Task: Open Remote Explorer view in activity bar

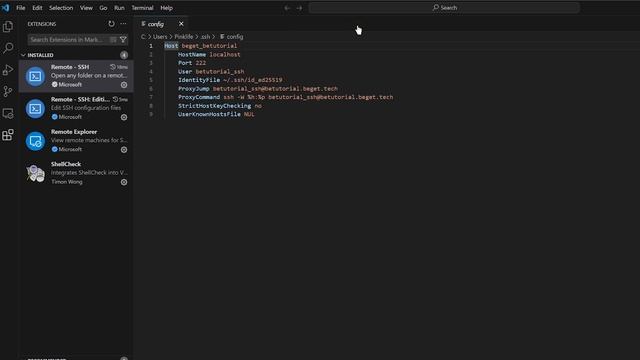Action: pyautogui.click(x=8, y=113)
